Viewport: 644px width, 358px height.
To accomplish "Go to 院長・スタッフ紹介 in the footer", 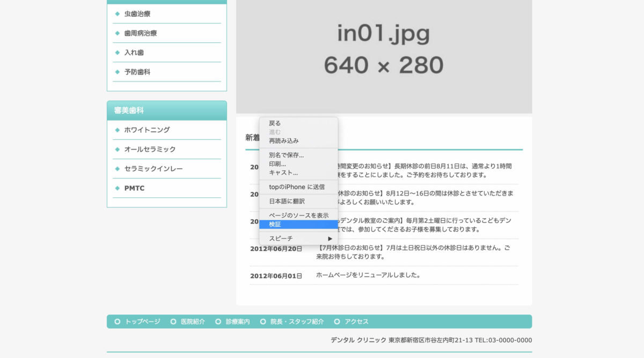I will [x=297, y=322].
